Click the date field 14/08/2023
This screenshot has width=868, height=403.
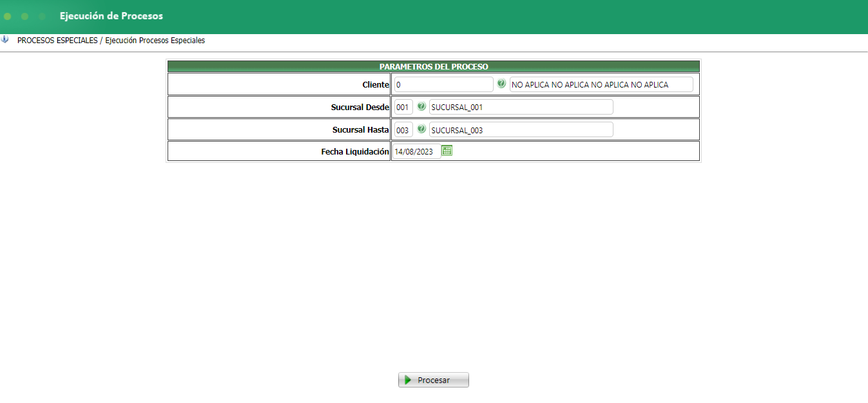pos(417,151)
